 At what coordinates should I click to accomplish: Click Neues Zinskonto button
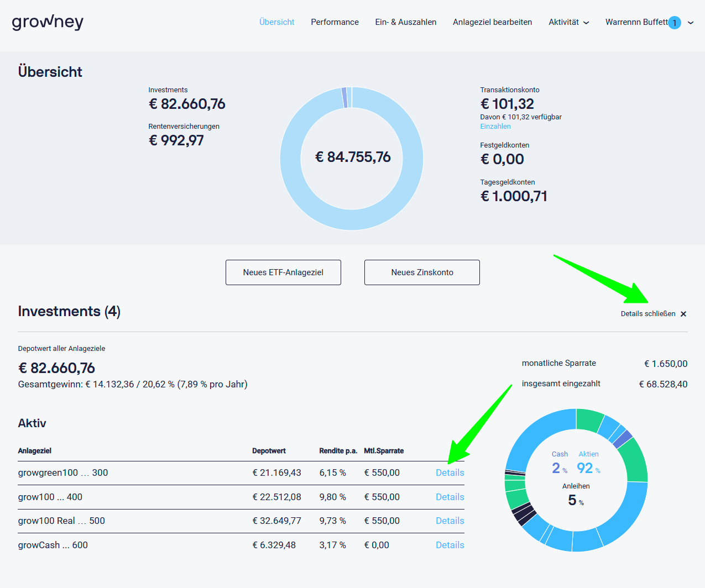click(422, 272)
